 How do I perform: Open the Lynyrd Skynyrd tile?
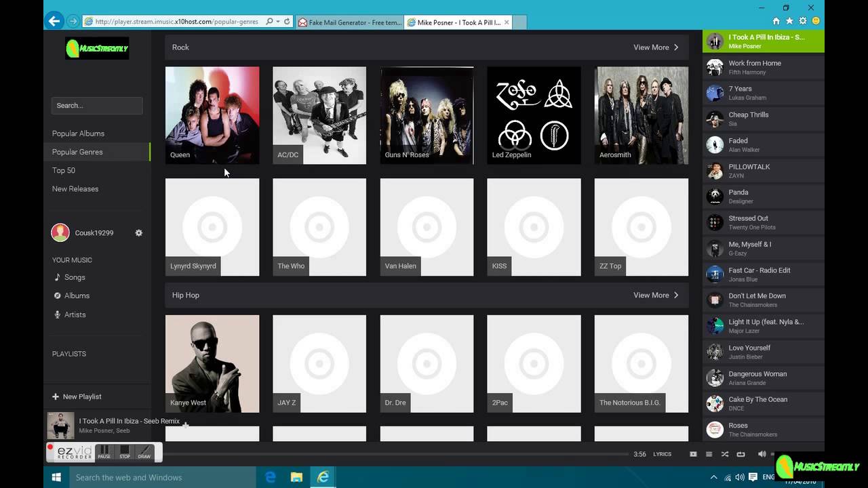212,227
